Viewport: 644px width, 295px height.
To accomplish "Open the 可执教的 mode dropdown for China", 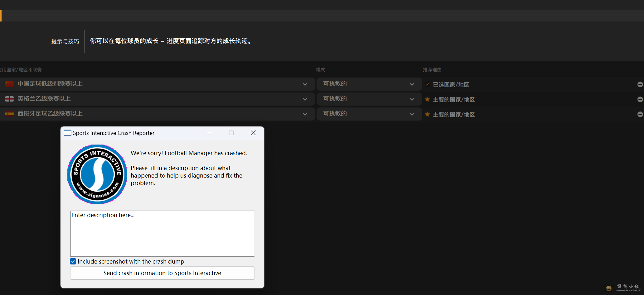I will click(369, 84).
